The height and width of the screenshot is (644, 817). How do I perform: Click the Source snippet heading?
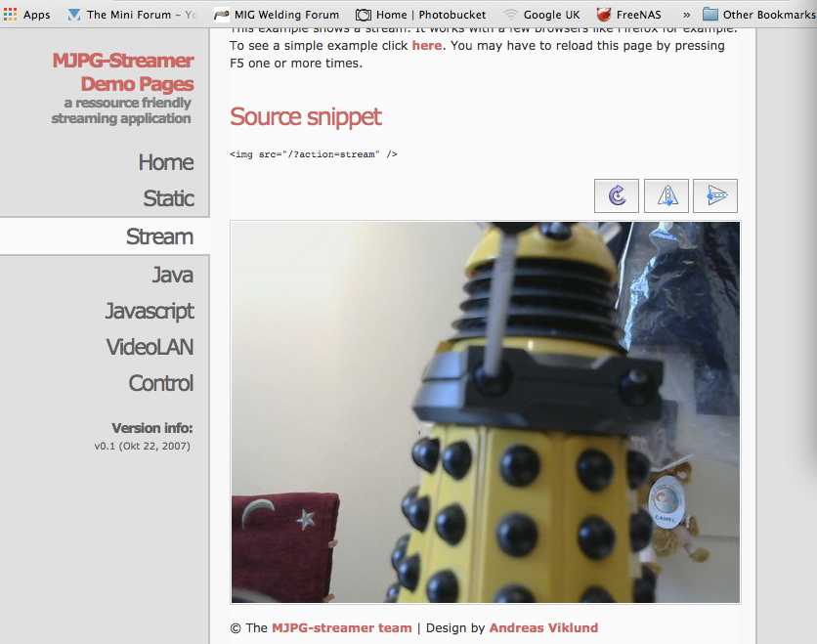coord(306,116)
